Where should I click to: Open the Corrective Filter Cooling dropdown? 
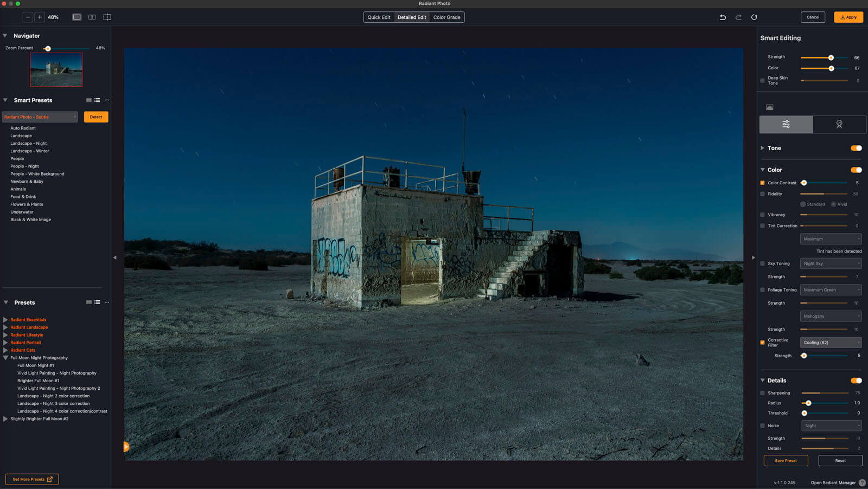[831, 343]
